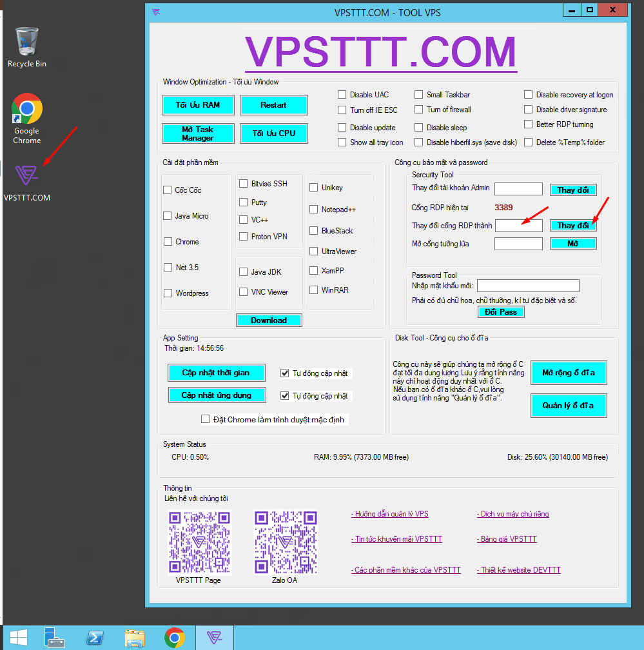
Task: Tick the VC++ checkbox
Action: pyautogui.click(x=244, y=219)
